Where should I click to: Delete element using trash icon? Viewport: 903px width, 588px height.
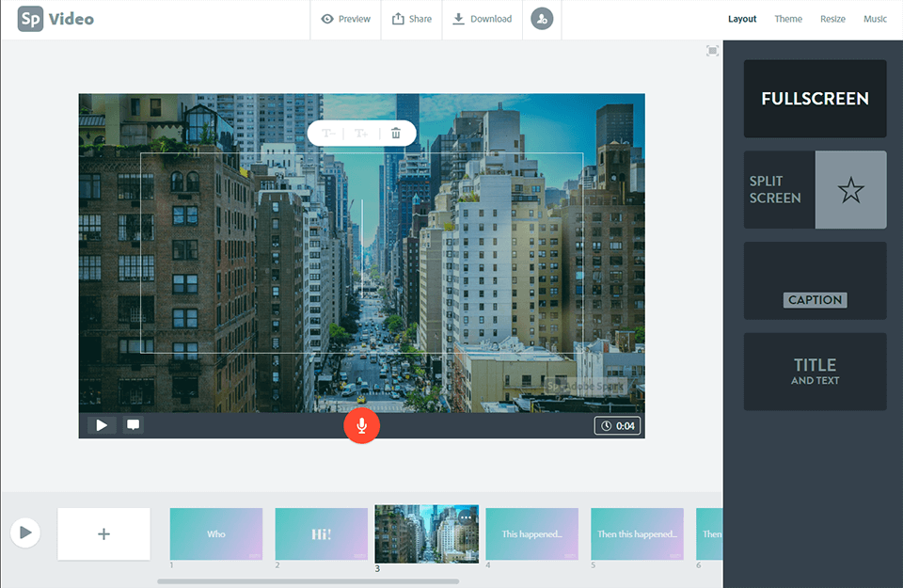point(396,134)
